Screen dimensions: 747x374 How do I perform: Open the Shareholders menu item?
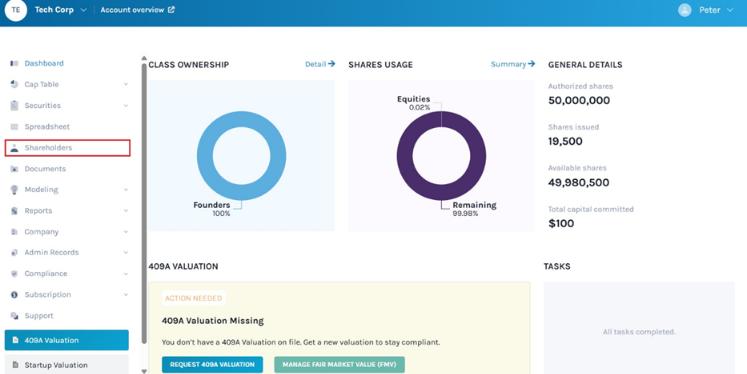[67, 148]
